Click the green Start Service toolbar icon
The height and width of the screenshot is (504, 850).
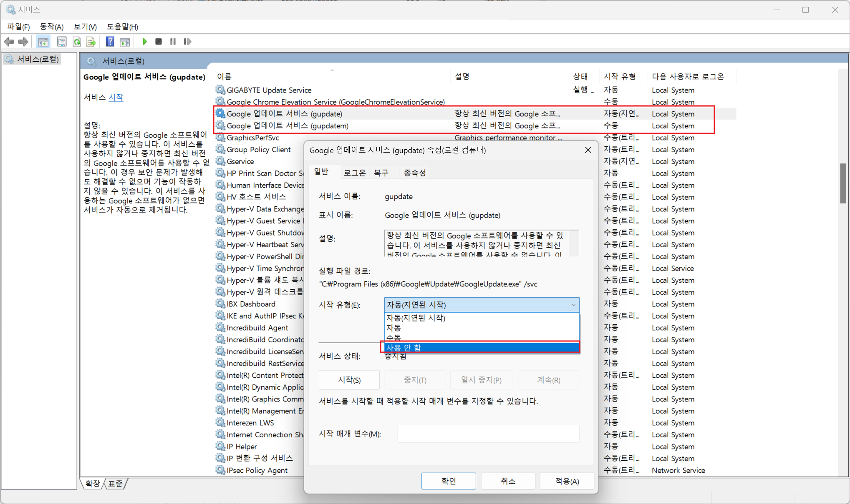144,42
